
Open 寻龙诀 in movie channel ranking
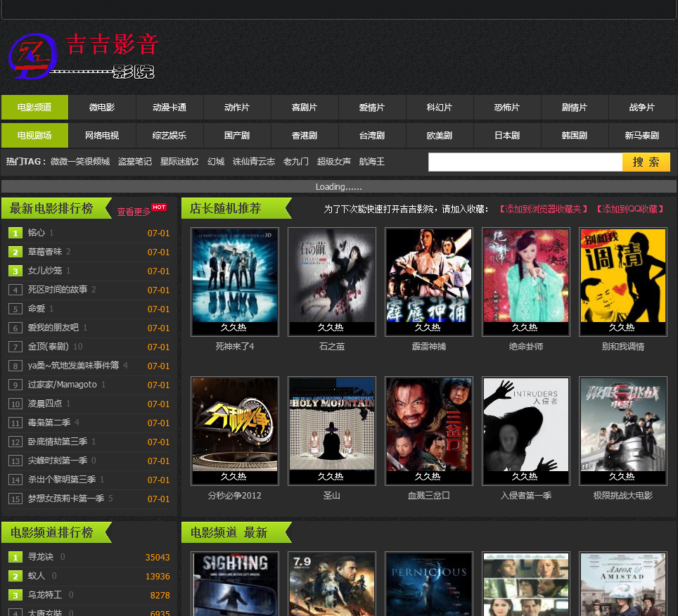click(x=41, y=557)
